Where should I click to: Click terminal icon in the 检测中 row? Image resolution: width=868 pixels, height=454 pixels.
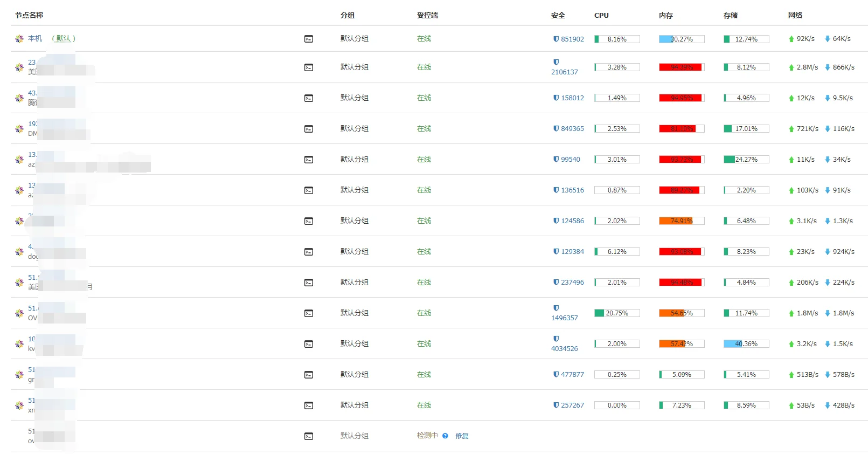click(x=309, y=436)
